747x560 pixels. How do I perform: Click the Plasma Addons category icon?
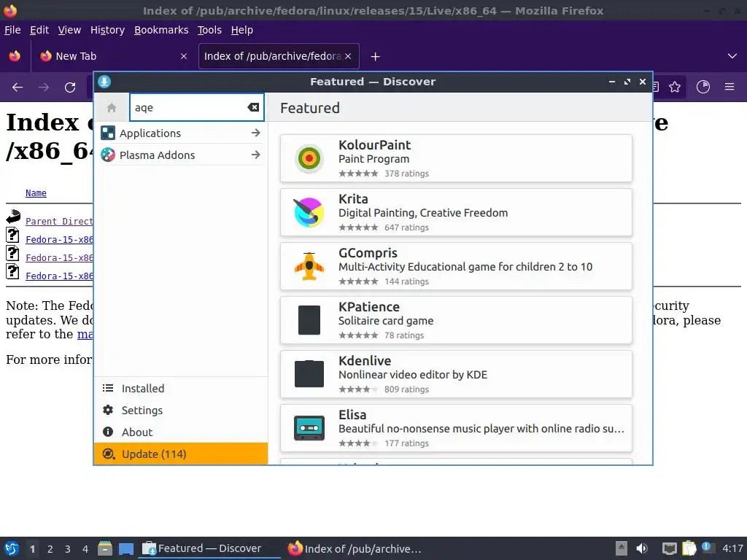pos(108,155)
